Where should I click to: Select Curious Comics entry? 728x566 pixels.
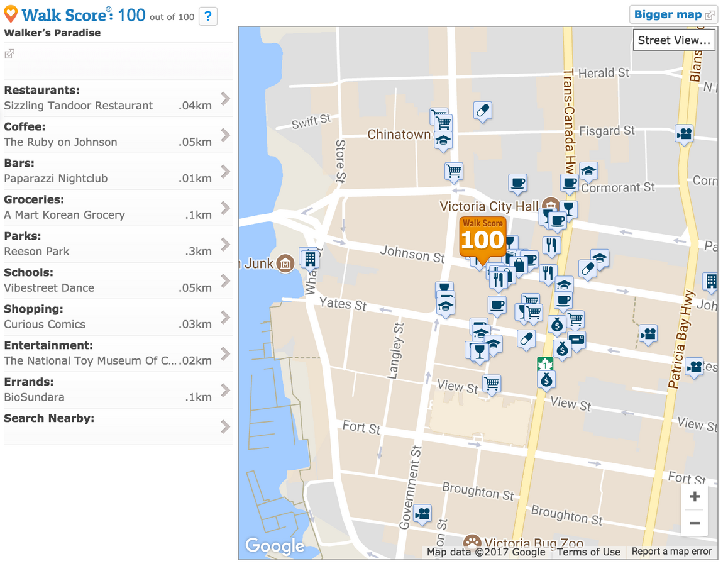(x=45, y=325)
